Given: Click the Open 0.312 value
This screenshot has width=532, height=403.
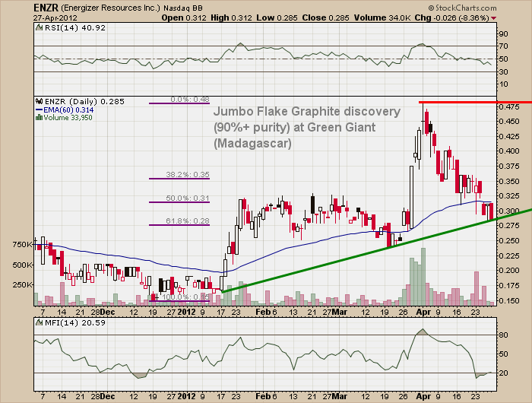Looking at the screenshot, I should coord(184,17).
